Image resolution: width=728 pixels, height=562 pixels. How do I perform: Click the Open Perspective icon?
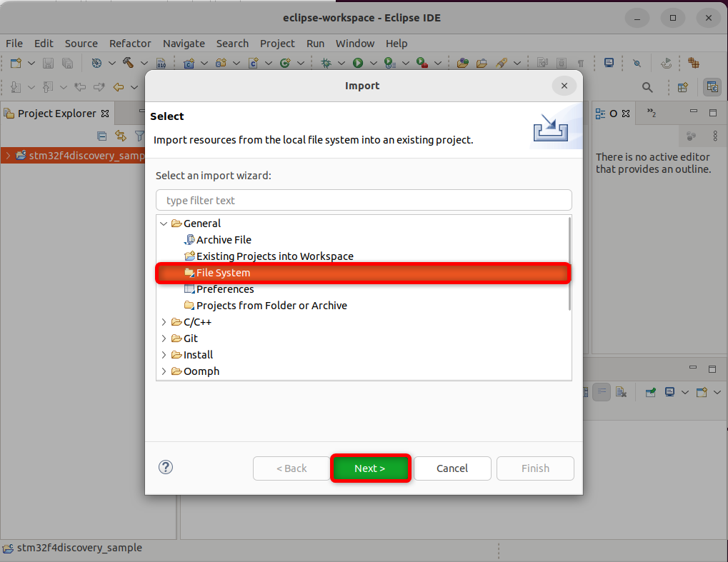[x=682, y=87]
